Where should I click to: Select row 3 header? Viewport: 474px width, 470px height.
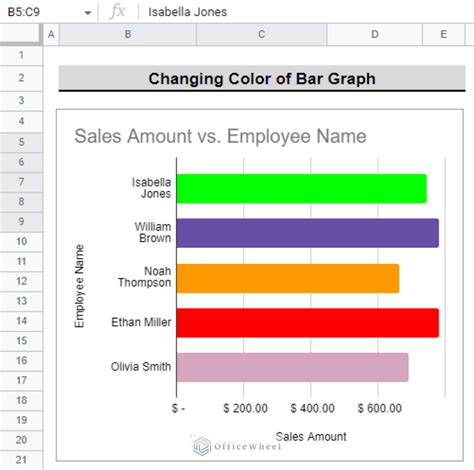(21, 100)
